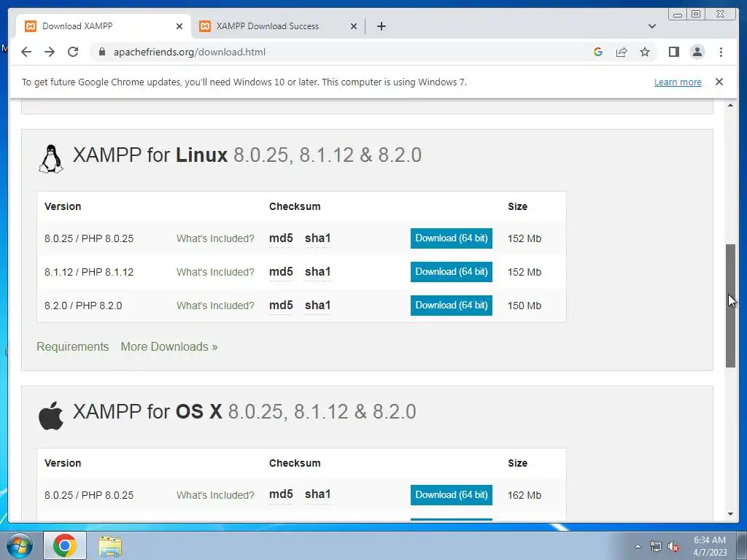Open the Linux Requirements link
The width and height of the screenshot is (747, 560).
pyautogui.click(x=72, y=346)
